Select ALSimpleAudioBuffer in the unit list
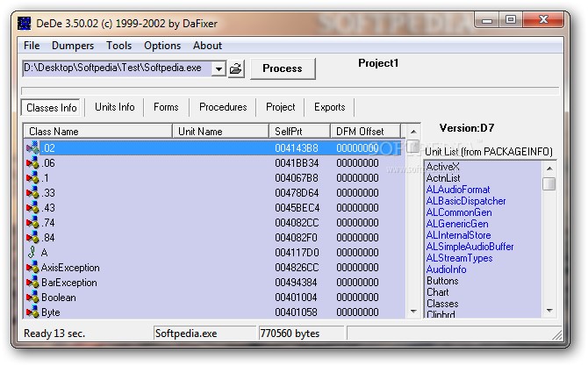 pos(470,247)
